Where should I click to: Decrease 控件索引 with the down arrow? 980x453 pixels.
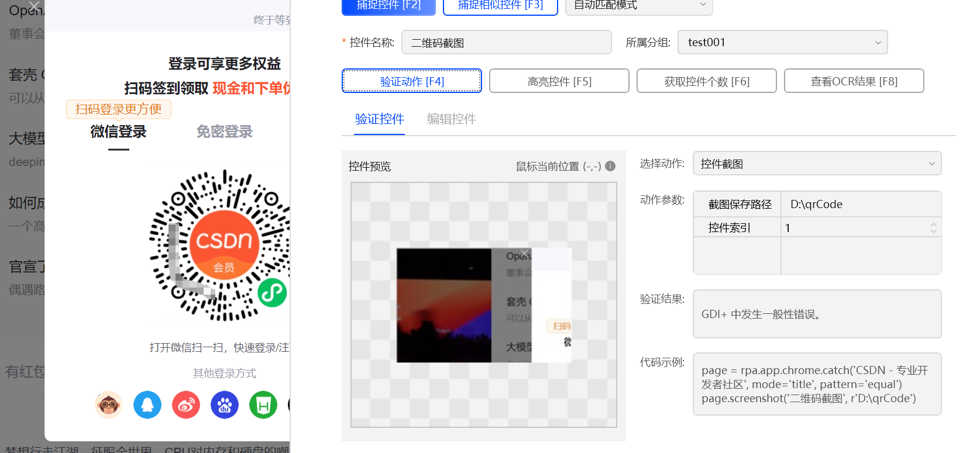pos(934,231)
